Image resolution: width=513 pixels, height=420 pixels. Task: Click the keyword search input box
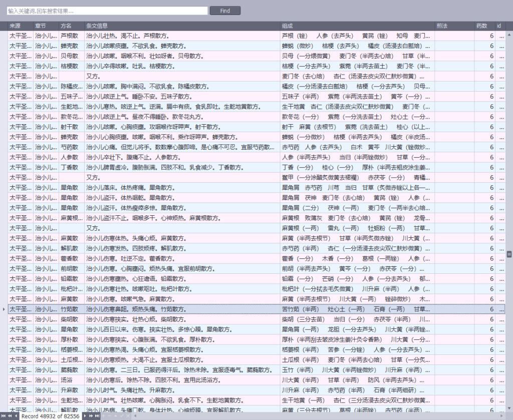[x=107, y=11]
